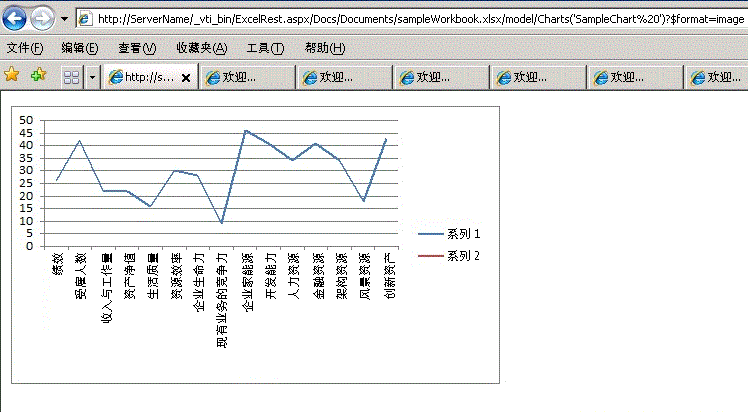Click the Forward arrow button

[42, 19]
